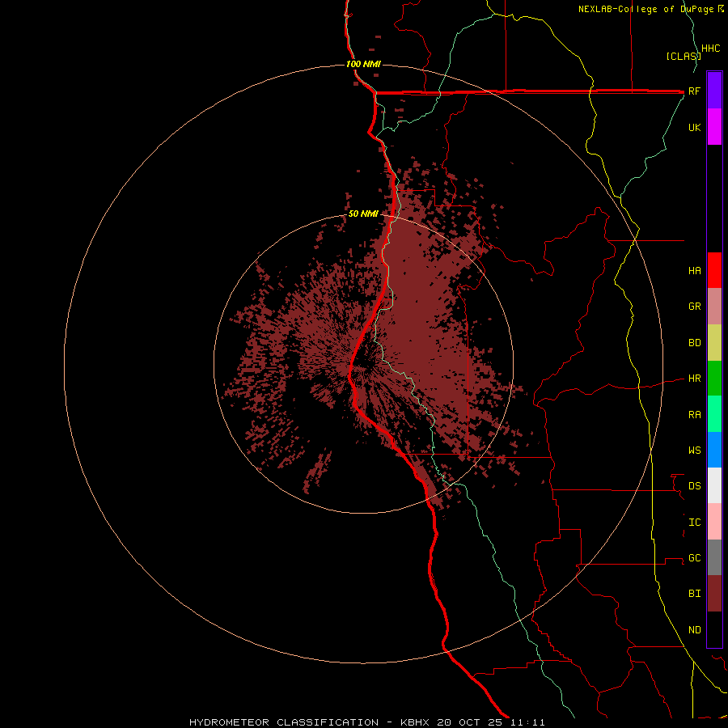
Task: Click the RF legend label
Action: (x=694, y=91)
